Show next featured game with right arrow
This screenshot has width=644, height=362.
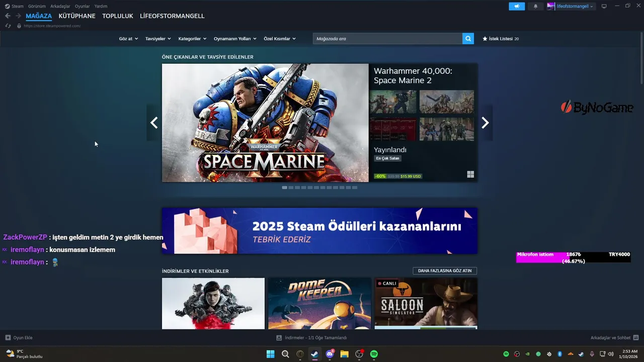485,123
